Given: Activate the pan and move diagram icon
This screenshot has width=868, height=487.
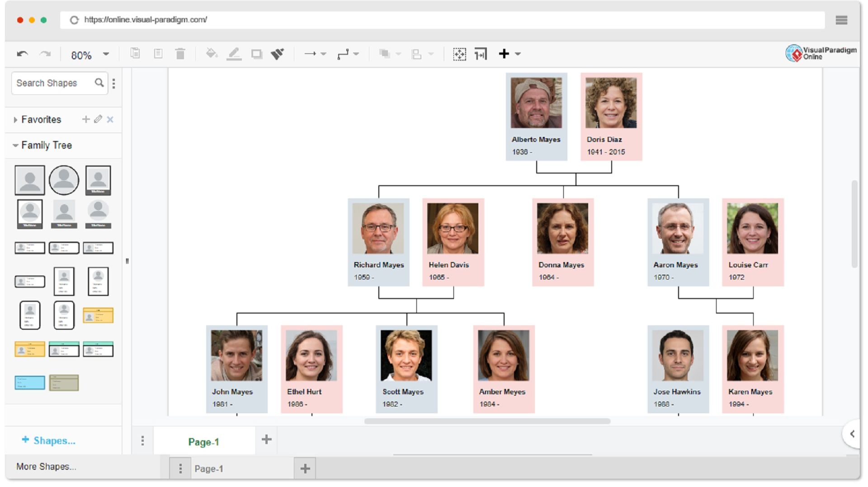Looking at the screenshot, I should tap(459, 53).
